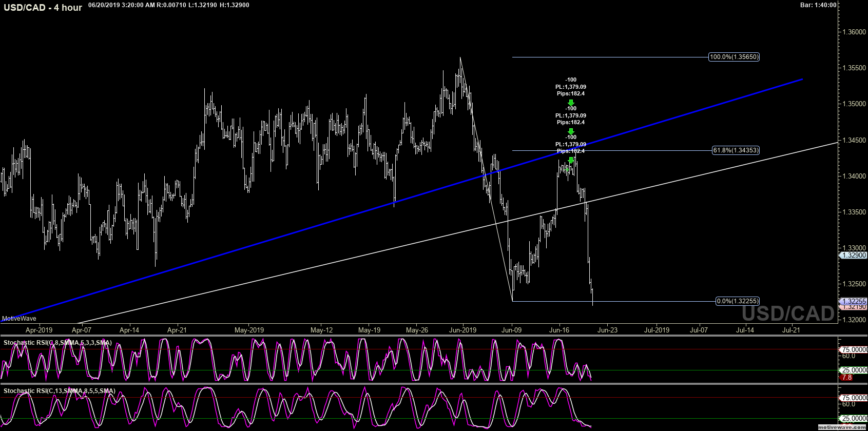Screen dimensions: 868x431
Task: Click the May-19 date axis label
Action: click(x=369, y=330)
